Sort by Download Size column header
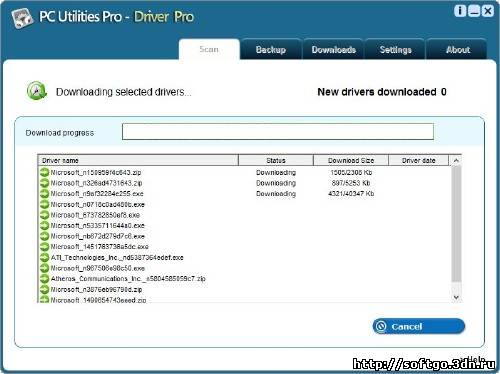Screen dimensions: 500x374 click(351, 160)
